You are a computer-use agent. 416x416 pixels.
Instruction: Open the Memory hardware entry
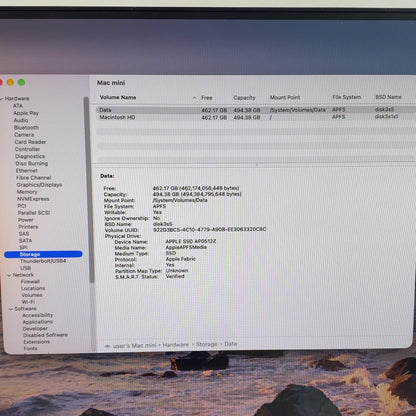click(27, 192)
